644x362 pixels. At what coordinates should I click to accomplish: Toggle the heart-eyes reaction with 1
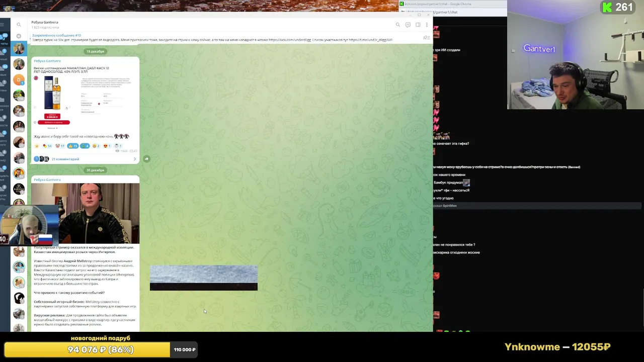click(x=106, y=146)
